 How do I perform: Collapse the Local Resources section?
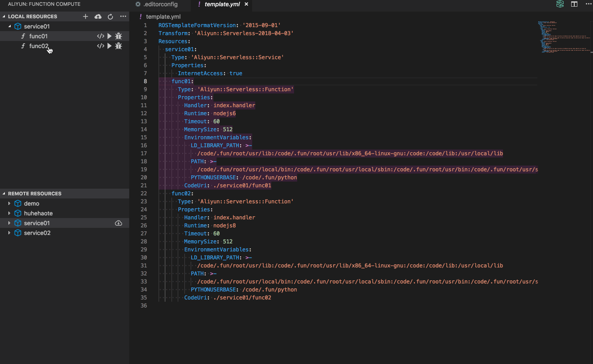pyautogui.click(x=4, y=16)
